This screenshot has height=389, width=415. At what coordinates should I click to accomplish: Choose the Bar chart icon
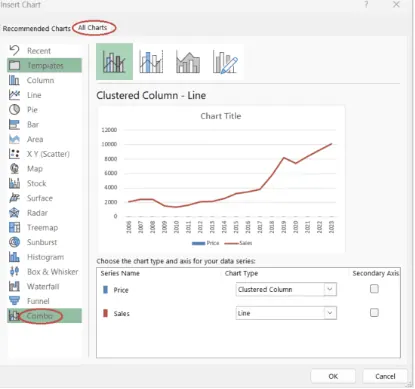coord(14,124)
